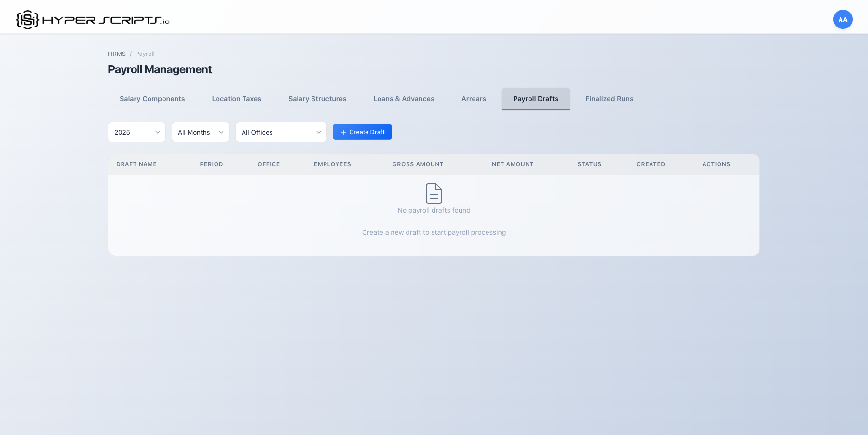This screenshot has height=435, width=868.
Task: Navigate to HRMS breadcrumb link
Action: tap(117, 54)
